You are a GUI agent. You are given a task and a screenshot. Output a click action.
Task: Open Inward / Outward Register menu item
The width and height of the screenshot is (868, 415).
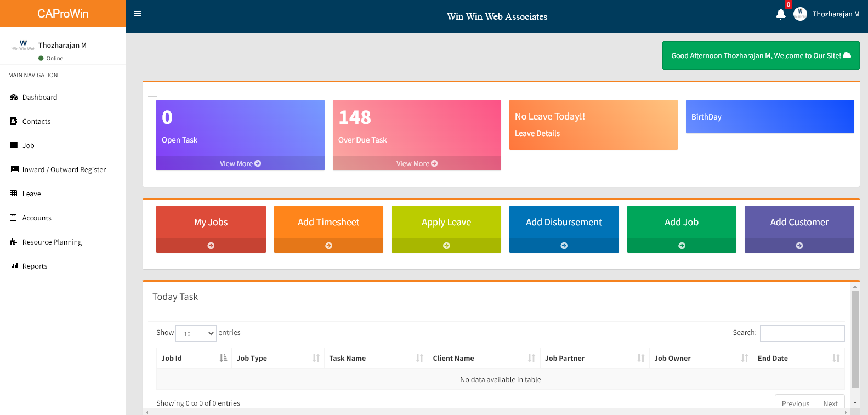(64, 170)
